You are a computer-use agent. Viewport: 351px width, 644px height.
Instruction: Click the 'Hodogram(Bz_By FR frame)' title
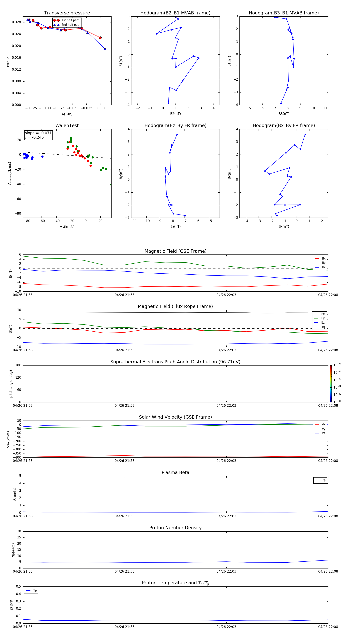[175, 125]
